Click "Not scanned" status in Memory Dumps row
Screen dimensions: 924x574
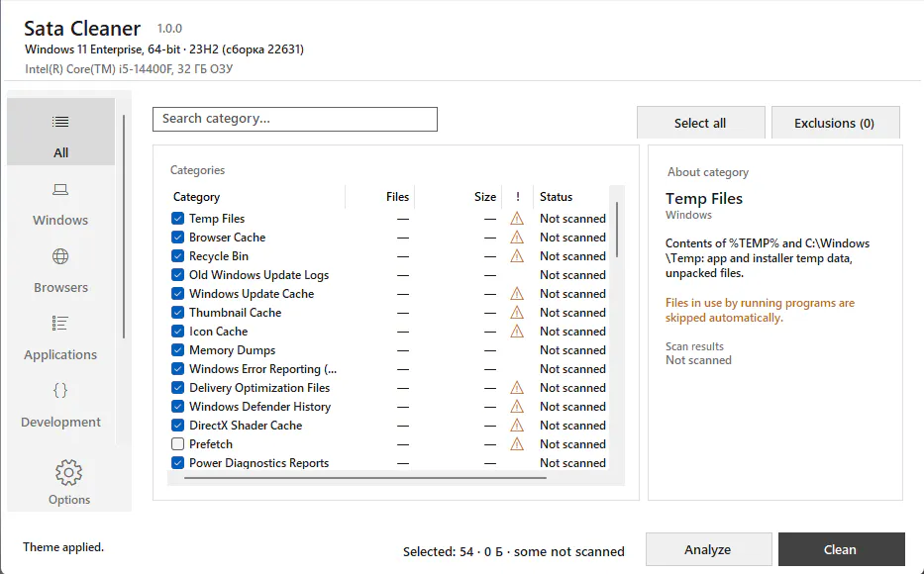(572, 350)
